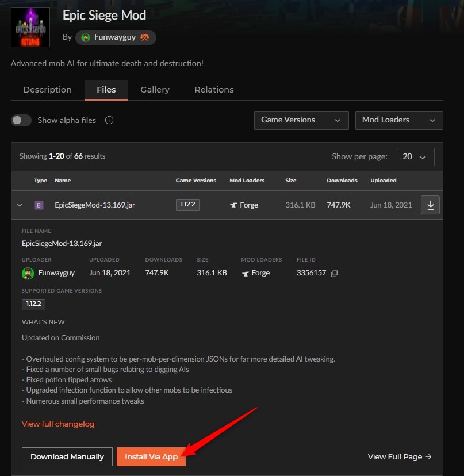The height and width of the screenshot is (476, 464).
Task: Open View full changelog link
Action: [x=58, y=424]
